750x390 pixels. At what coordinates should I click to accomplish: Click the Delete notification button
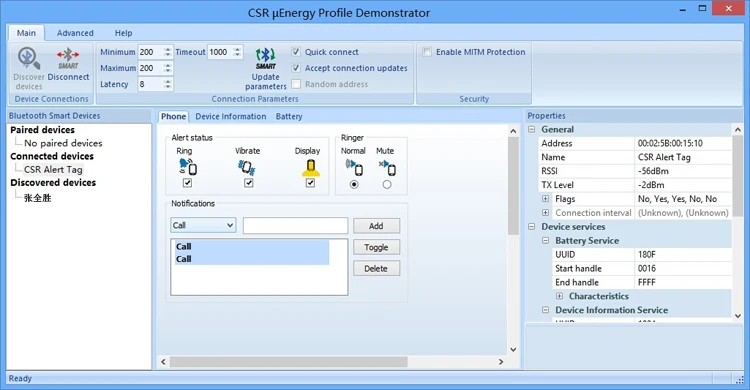pos(376,268)
